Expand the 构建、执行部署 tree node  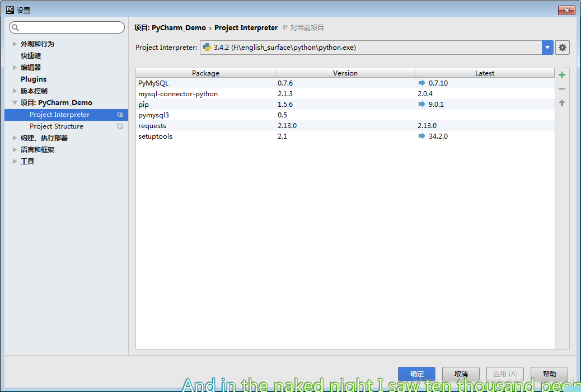tap(15, 138)
